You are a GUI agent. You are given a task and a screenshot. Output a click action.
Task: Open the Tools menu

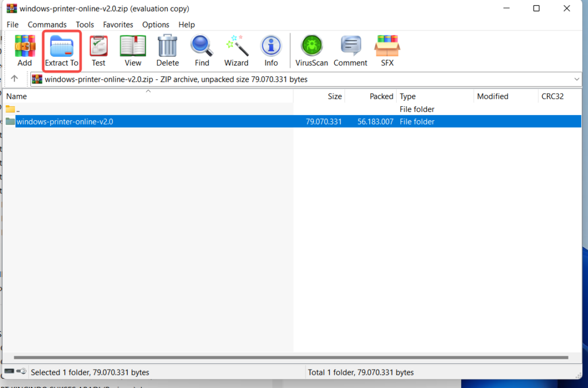[x=85, y=24]
